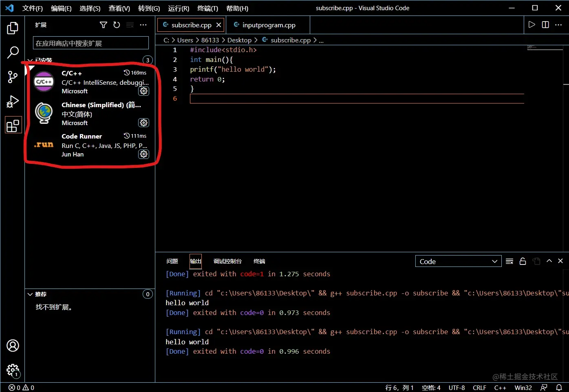This screenshot has height=392, width=569.
Task: Open the View (查看) menu
Action: click(x=119, y=8)
